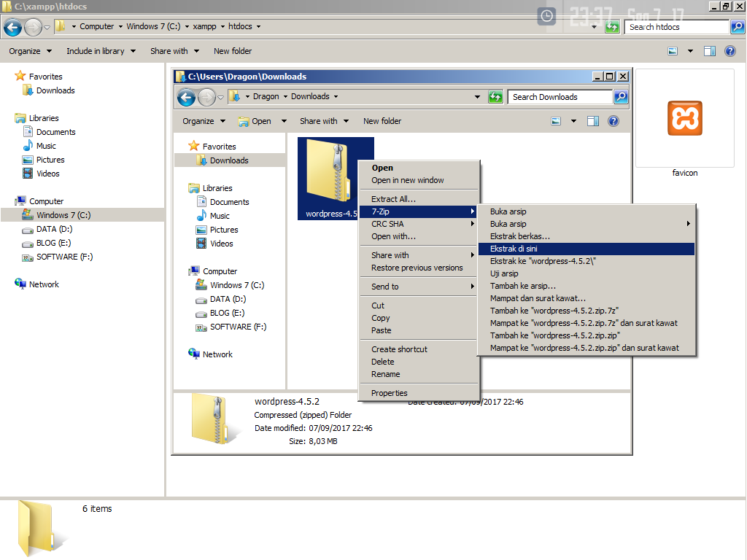The image size is (747, 560).
Task: Select Rename in context menu
Action: pos(419,374)
